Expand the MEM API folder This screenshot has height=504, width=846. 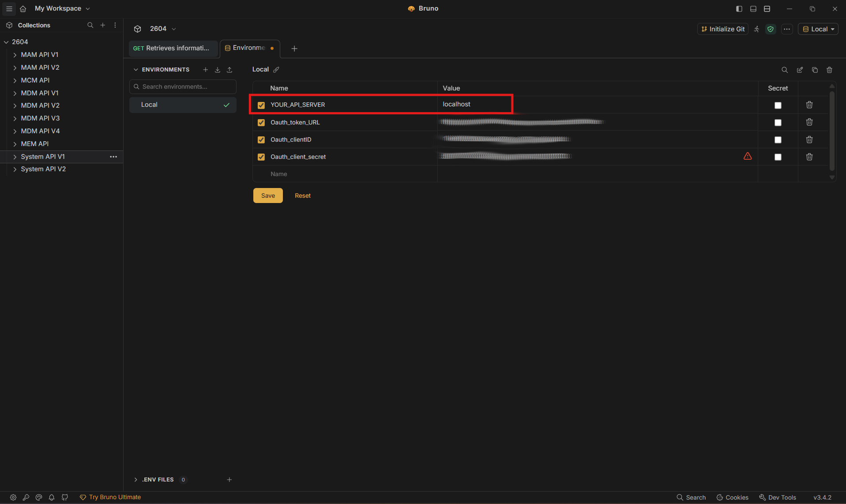click(15, 144)
